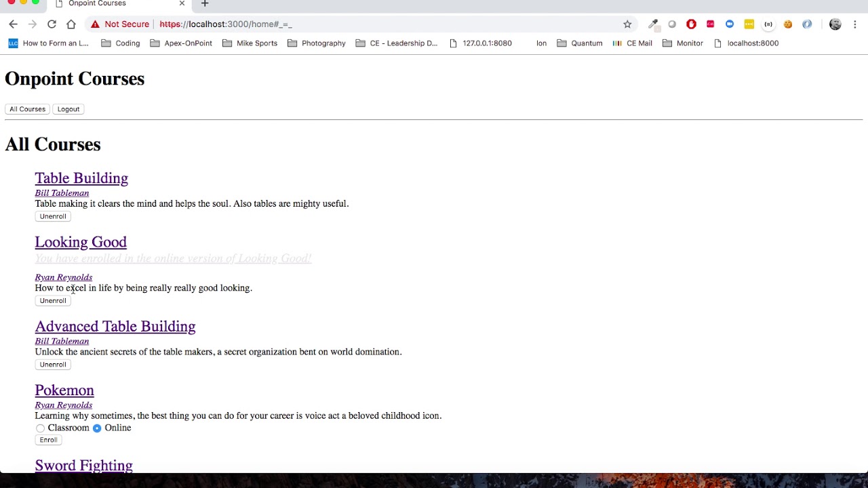This screenshot has height=488, width=868.
Task: Click the Table Building description text
Action: [192, 204]
